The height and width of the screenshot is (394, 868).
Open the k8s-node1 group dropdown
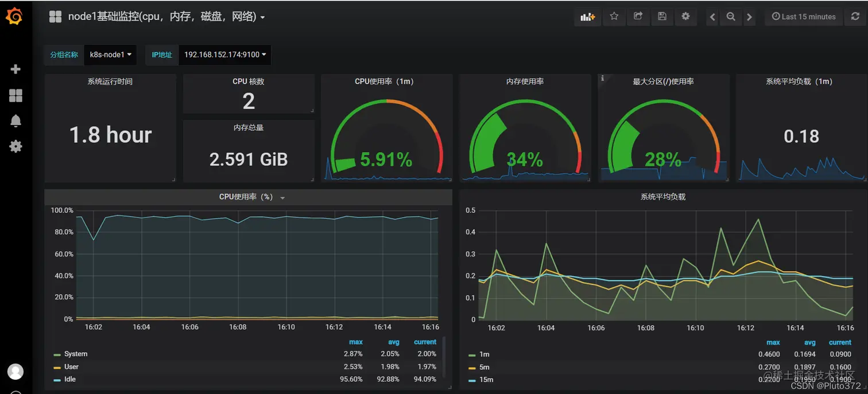[110, 55]
